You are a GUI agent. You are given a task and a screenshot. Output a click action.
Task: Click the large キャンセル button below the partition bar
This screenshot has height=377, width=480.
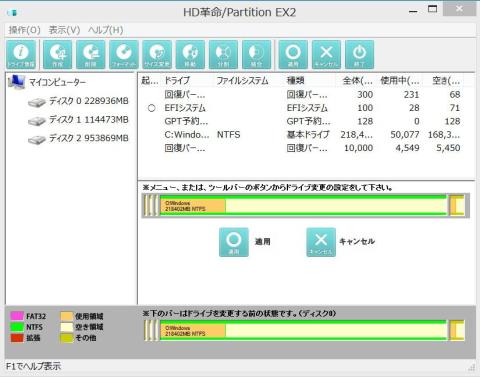[321, 242]
